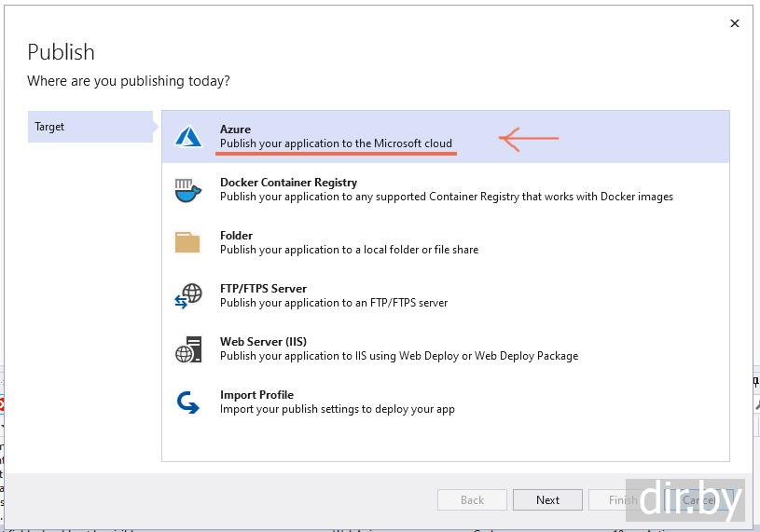Viewport: 760px width, 532px height.
Task: Select the Target step in sidebar
Action: click(x=90, y=127)
